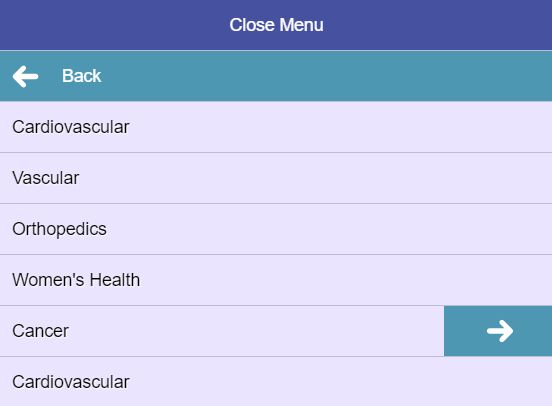Close the menu using Close Menu
This screenshot has width=552, height=406.
(x=276, y=25)
